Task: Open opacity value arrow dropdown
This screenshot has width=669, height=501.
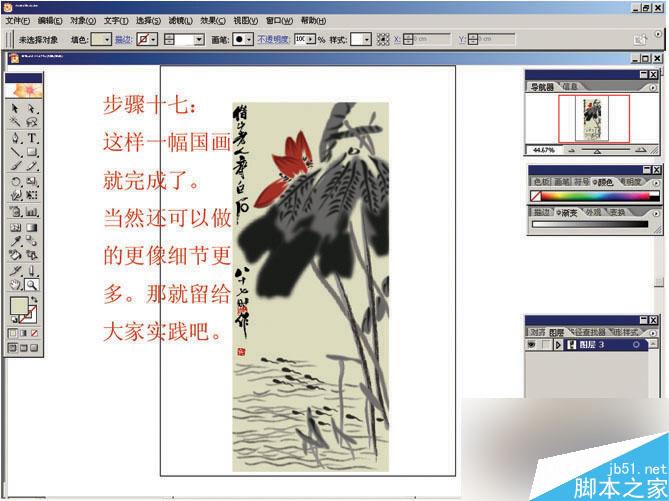Action: click(311, 40)
